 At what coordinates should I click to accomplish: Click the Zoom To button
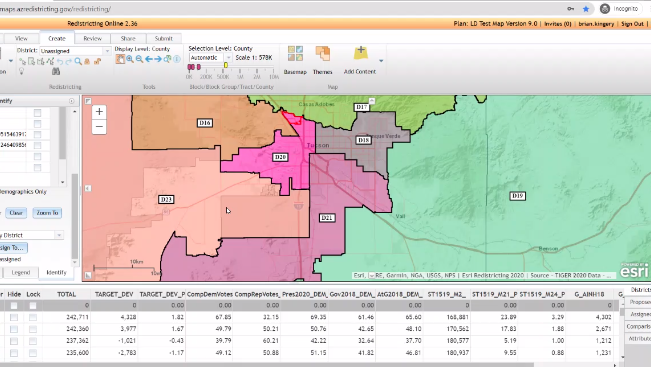47,213
